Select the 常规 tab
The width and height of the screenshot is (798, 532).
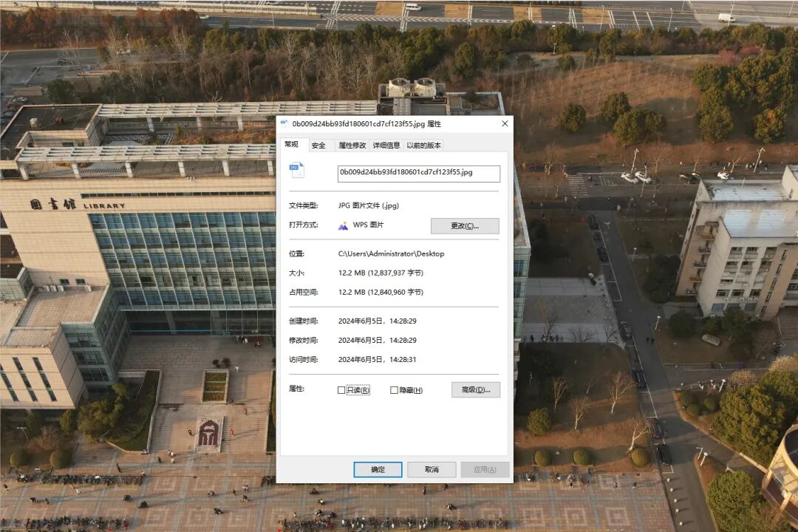(x=292, y=145)
